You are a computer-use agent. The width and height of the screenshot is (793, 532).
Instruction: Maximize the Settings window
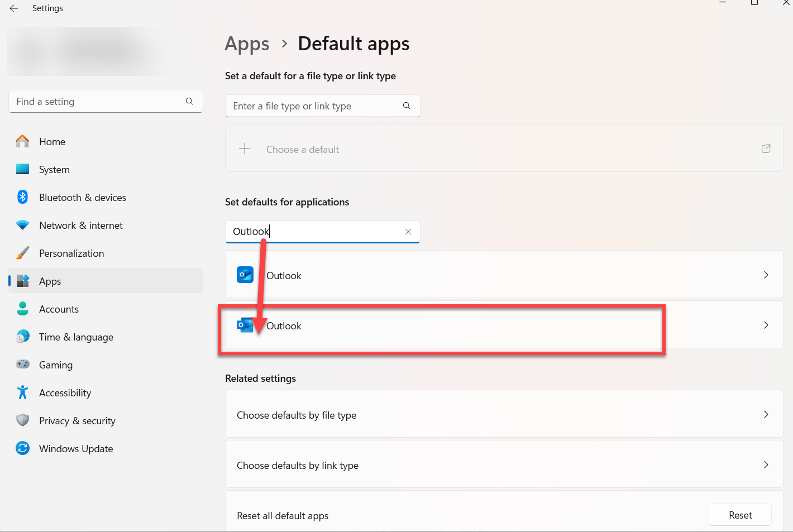754,3
